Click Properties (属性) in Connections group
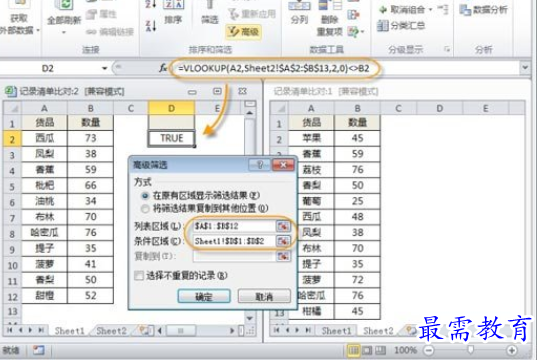540x360 pixels. (x=101, y=14)
